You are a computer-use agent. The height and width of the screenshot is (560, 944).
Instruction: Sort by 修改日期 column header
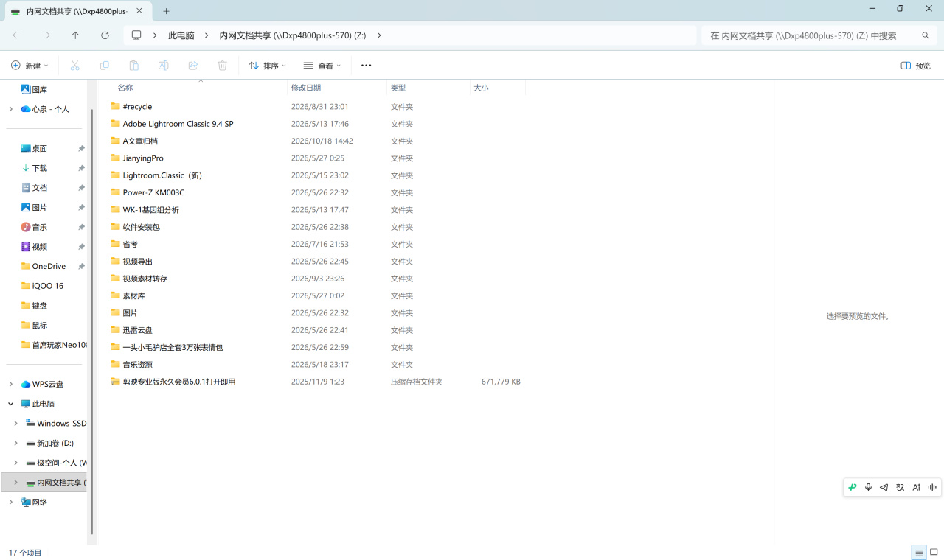[x=305, y=88]
